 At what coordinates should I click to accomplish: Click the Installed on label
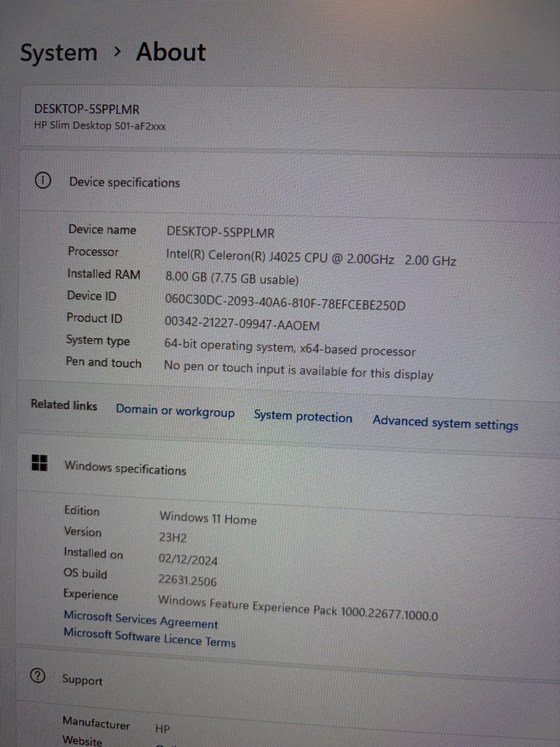coord(93,553)
